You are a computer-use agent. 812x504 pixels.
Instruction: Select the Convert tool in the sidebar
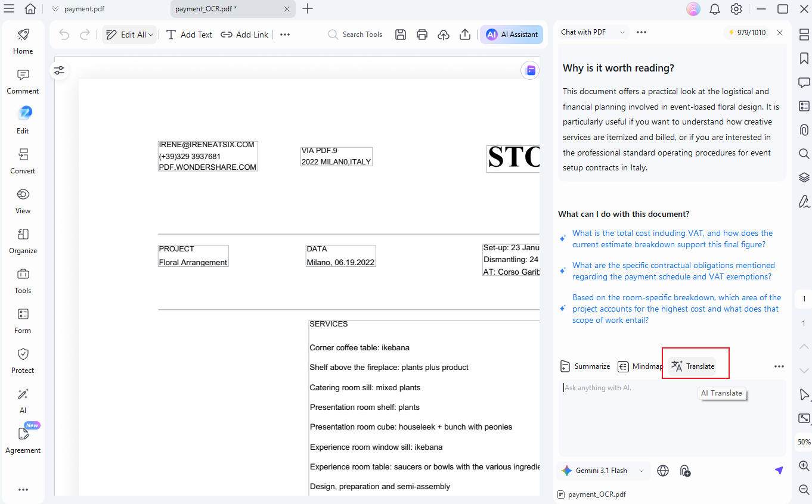click(23, 161)
